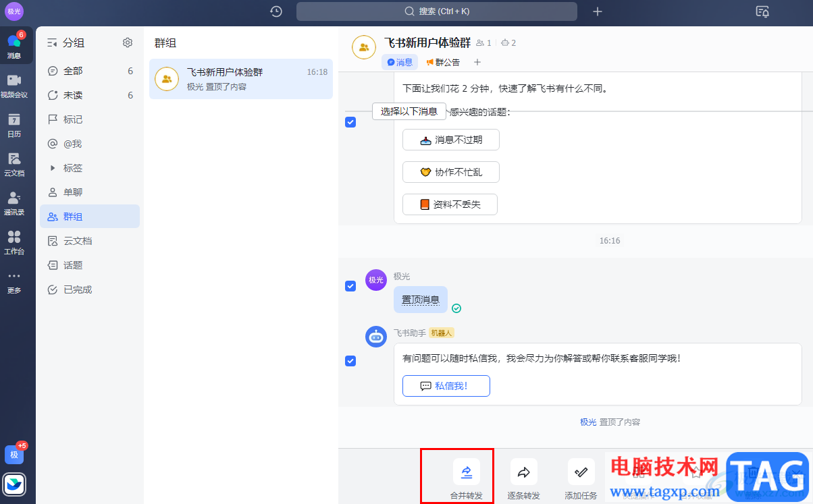The height and width of the screenshot is (504, 813).
Task: Select @我 filter
Action: tap(90, 144)
